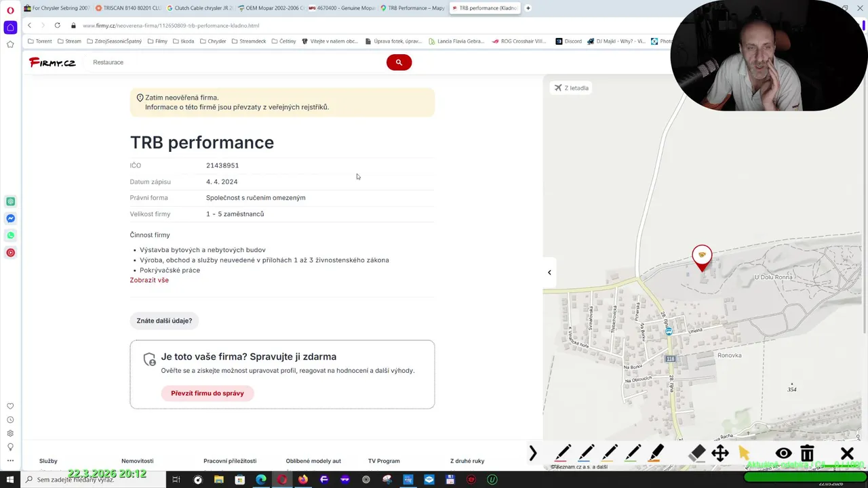Close the annotation toolbar with X
This screenshot has height=488, width=868.
point(847,453)
